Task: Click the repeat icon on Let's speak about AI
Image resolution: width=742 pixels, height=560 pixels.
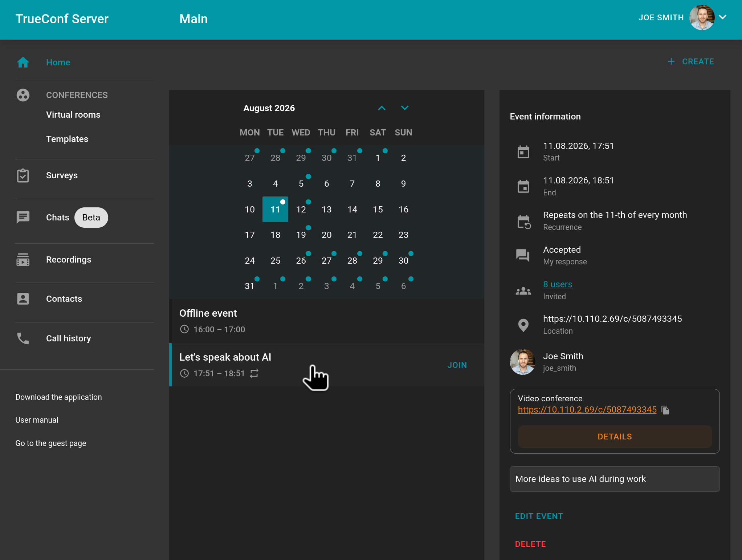Action: [x=254, y=373]
